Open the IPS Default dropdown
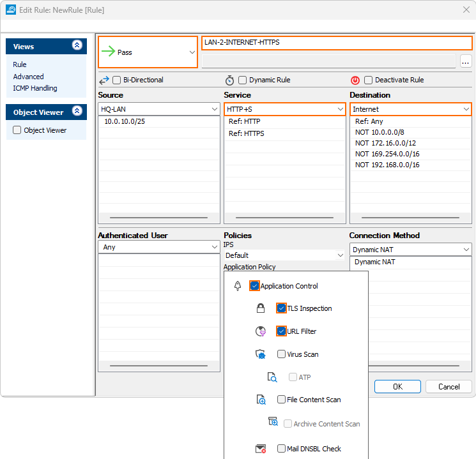Screen dimensions: 476x459 [x=284, y=255]
